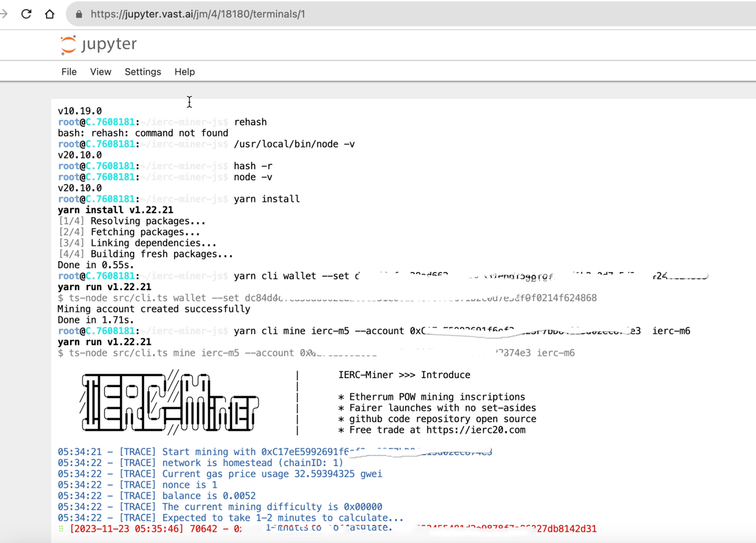Click 'yarn cli mine ierc-m5 --account' command
756x543 pixels.
[x=319, y=331]
